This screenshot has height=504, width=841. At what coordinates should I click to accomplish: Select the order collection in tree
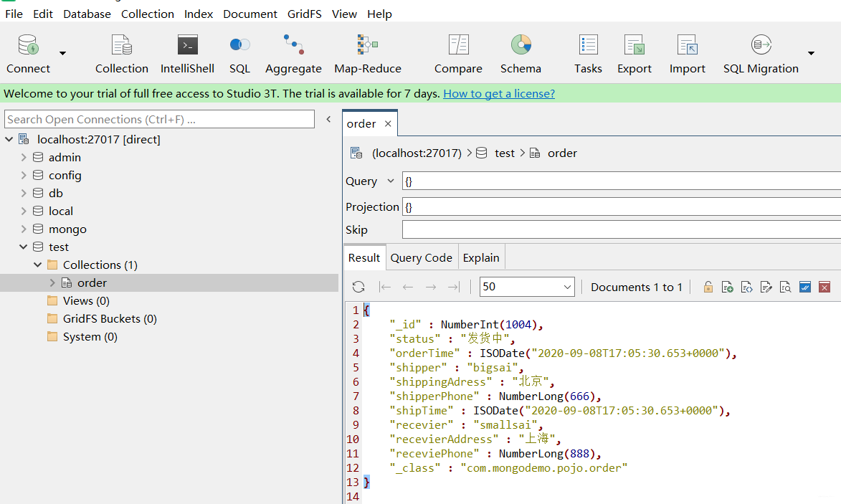point(92,283)
